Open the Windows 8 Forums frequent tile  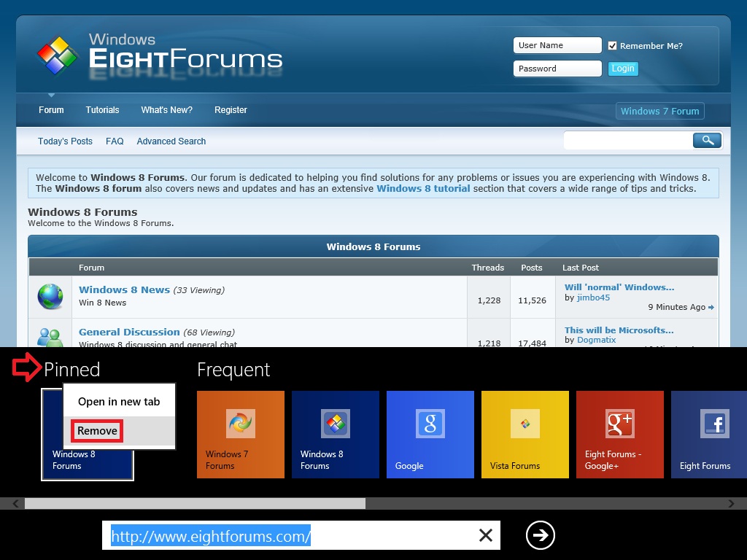coord(336,435)
